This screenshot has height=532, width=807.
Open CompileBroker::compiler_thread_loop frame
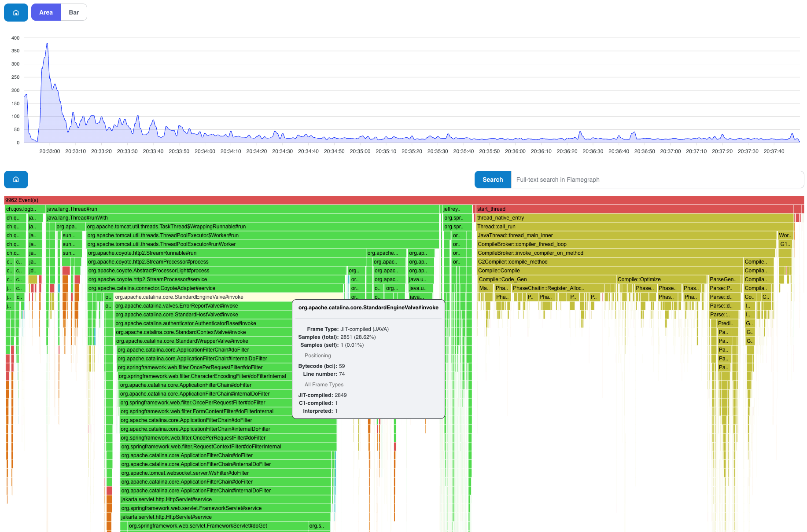[x=625, y=244]
